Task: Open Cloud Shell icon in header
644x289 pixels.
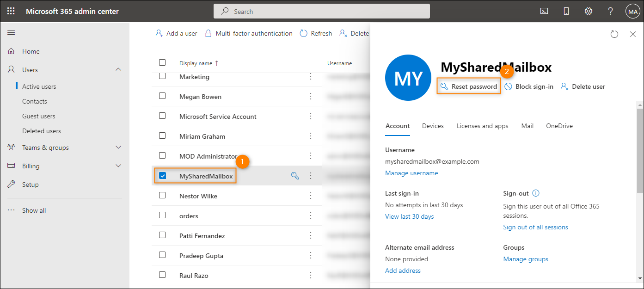Action: tap(544, 11)
